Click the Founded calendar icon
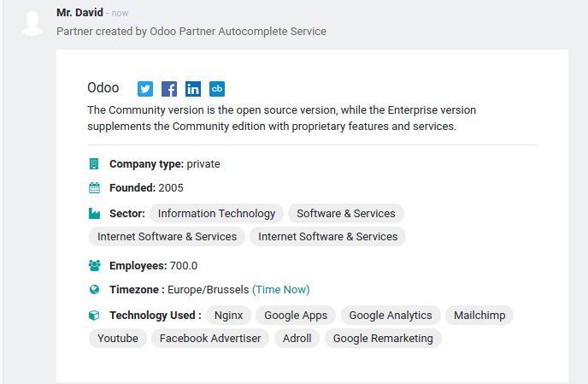The height and width of the screenshot is (384, 588). tap(94, 188)
